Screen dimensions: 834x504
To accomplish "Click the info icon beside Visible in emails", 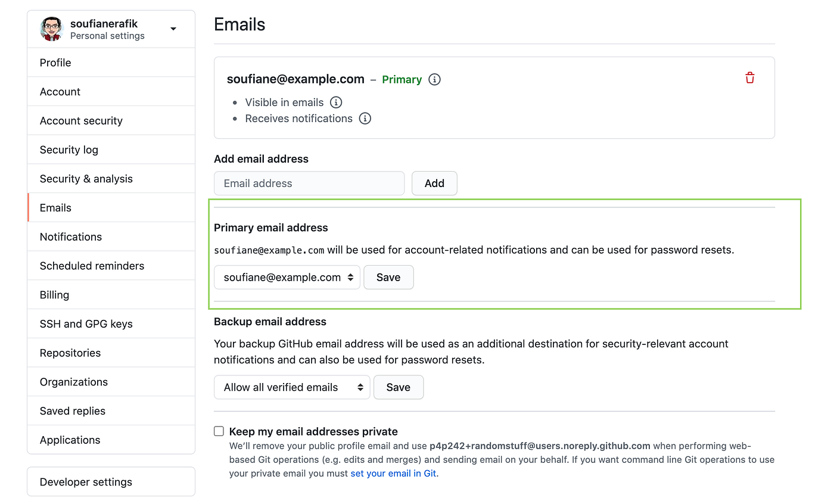I will pos(336,102).
